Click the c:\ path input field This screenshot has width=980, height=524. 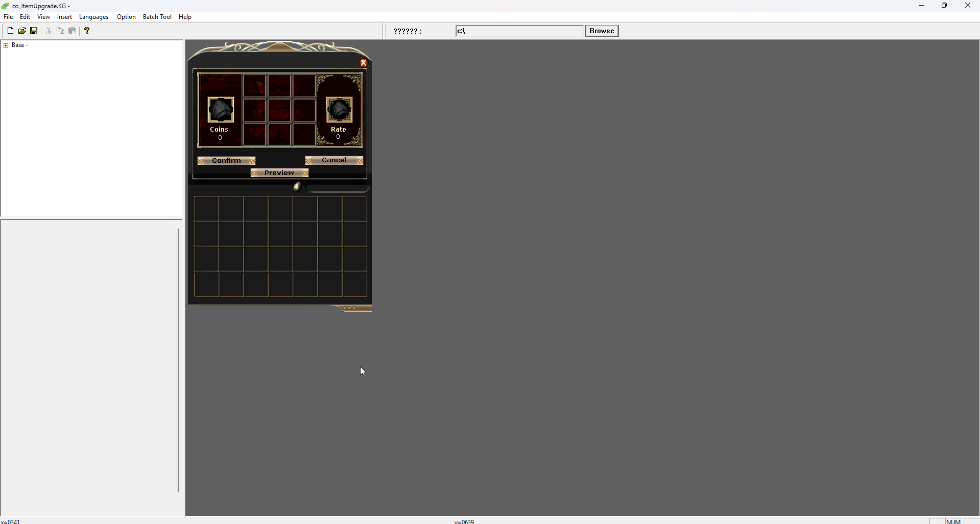coord(519,31)
